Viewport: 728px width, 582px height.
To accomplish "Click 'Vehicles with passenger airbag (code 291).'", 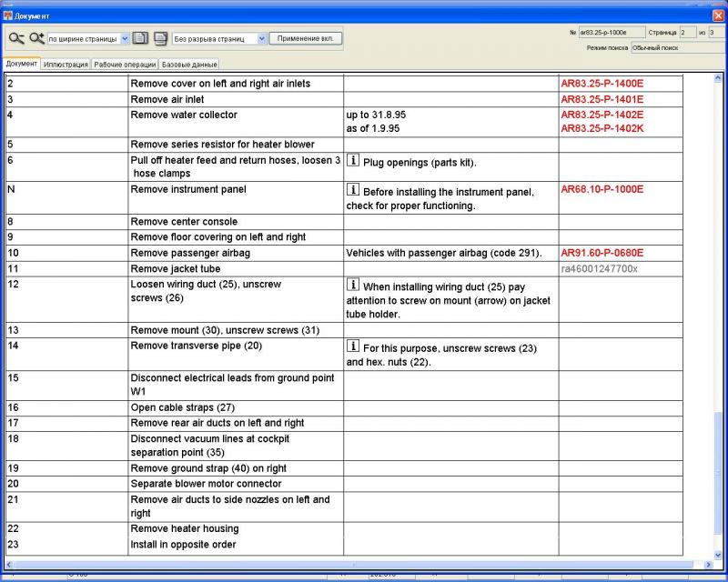I will tap(444, 253).
